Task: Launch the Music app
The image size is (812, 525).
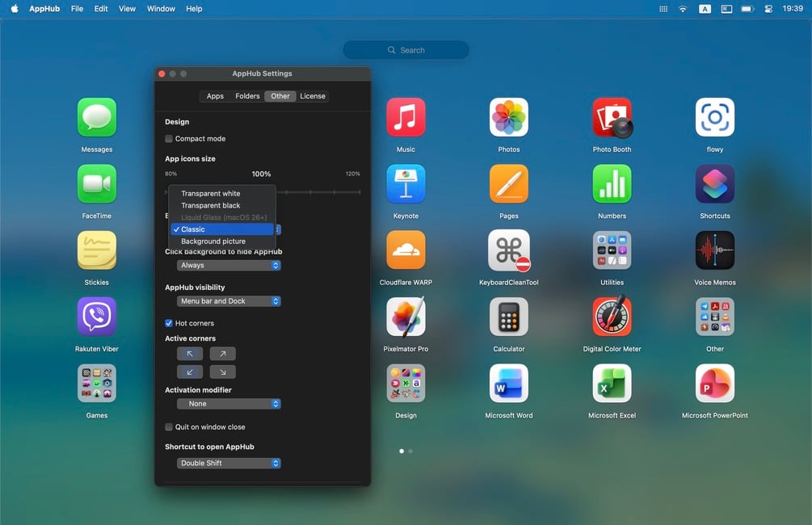Action: pos(406,117)
